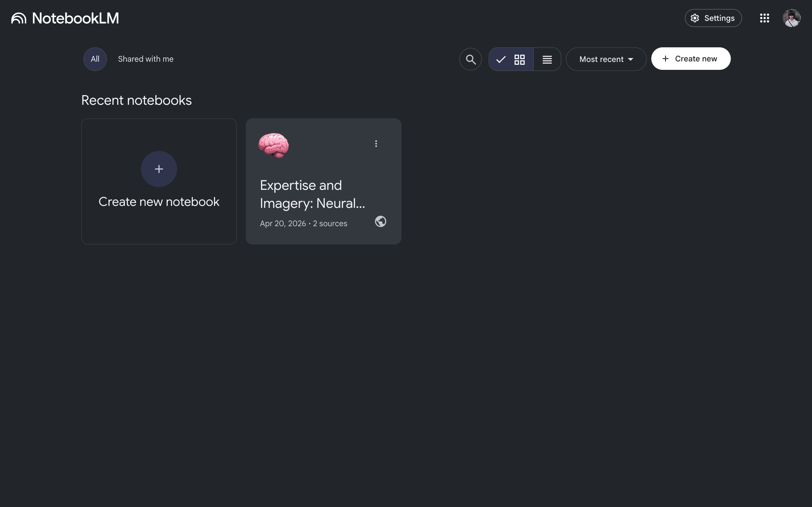The width and height of the screenshot is (812, 507).
Task: Open the Most recent sort dropdown
Action: (x=606, y=59)
